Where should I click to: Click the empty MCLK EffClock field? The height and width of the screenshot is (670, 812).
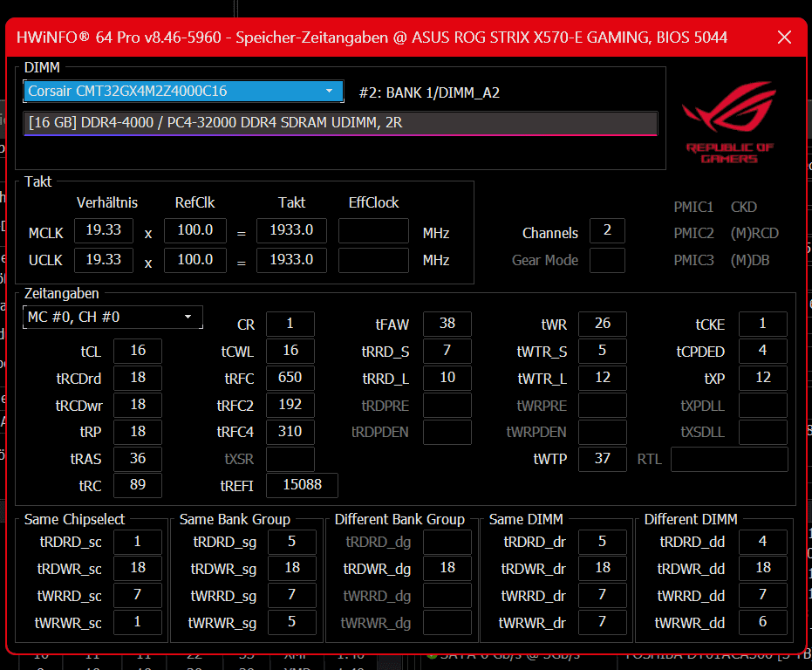(x=373, y=230)
